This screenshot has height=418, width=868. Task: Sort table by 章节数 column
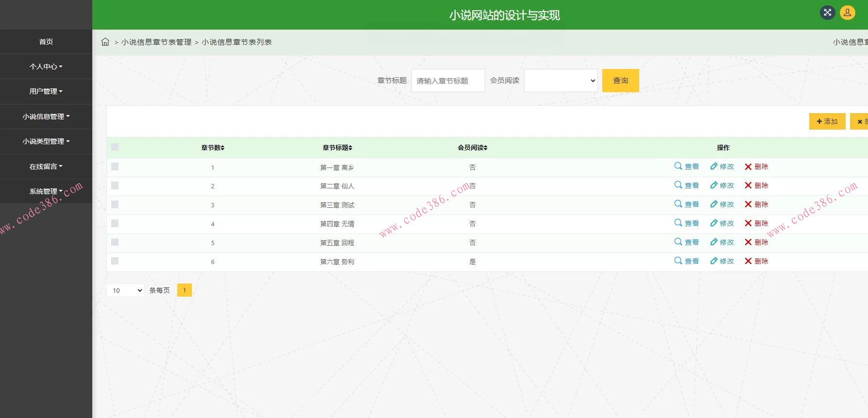pos(213,148)
